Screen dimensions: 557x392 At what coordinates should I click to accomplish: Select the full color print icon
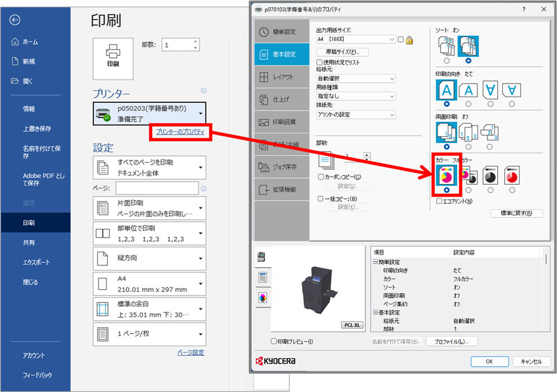click(x=447, y=176)
